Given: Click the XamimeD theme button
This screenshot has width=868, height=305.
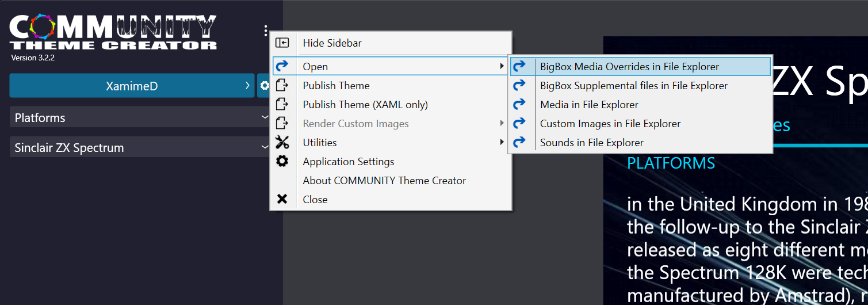Looking at the screenshot, I should coord(132,86).
